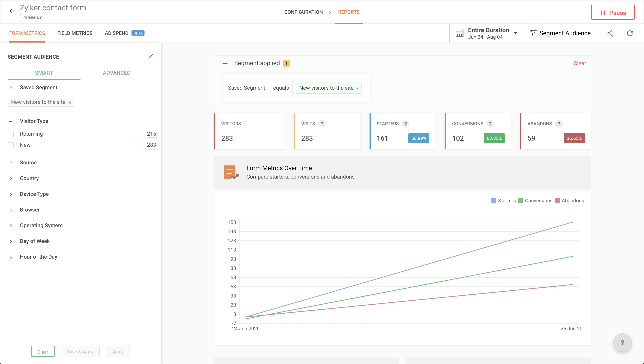Open help for Starters metric
This screenshot has width=644, height=364.
[x=405, y=124]
